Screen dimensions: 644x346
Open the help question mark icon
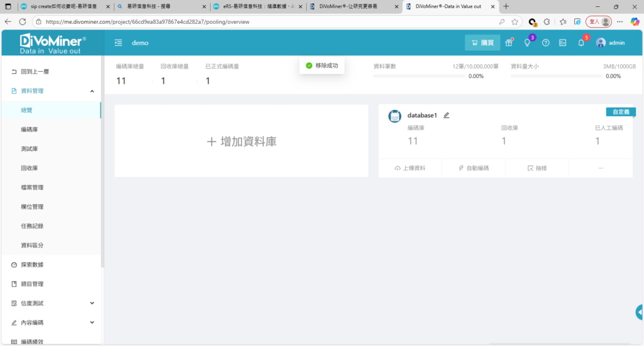[x=545, y=43]
